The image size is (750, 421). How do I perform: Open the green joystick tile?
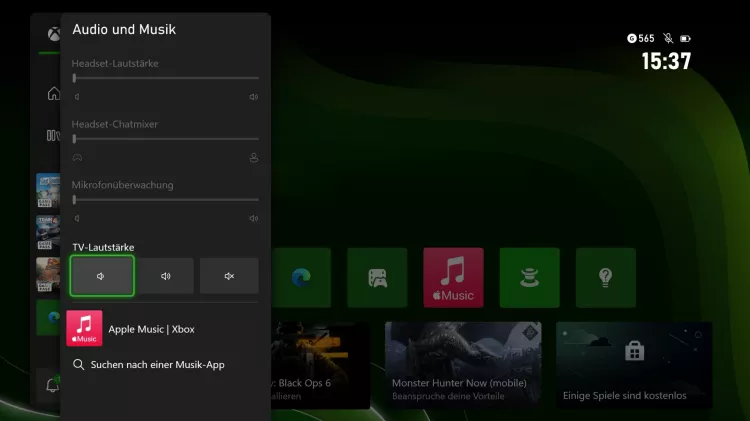point(529,277)
